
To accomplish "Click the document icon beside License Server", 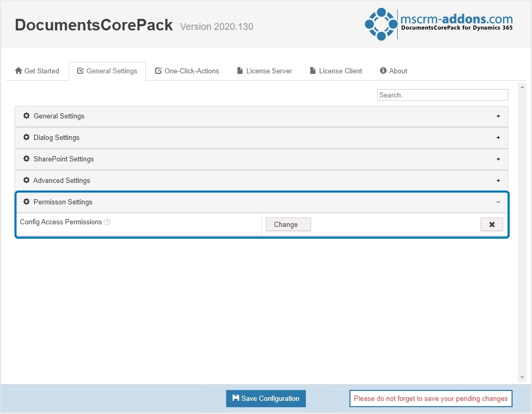I will [x=240, y=70].
